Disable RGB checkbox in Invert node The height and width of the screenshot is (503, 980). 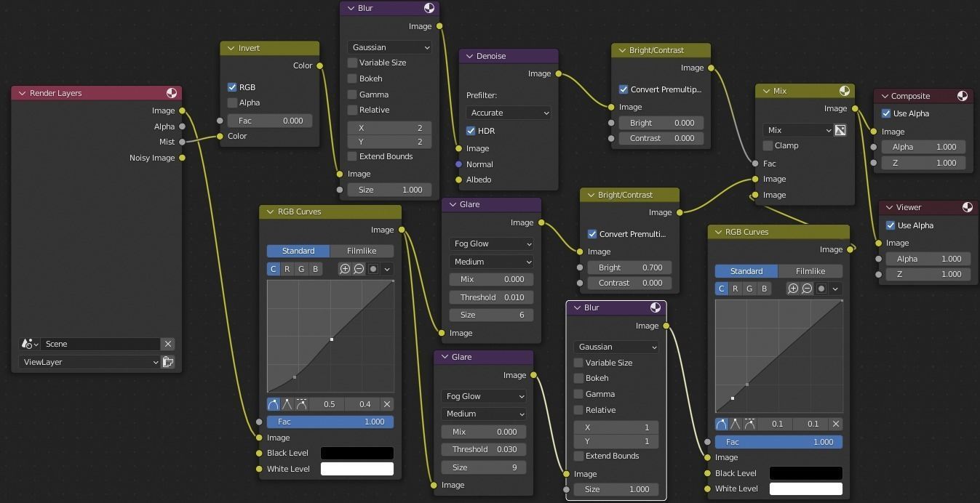pos(232,87)
